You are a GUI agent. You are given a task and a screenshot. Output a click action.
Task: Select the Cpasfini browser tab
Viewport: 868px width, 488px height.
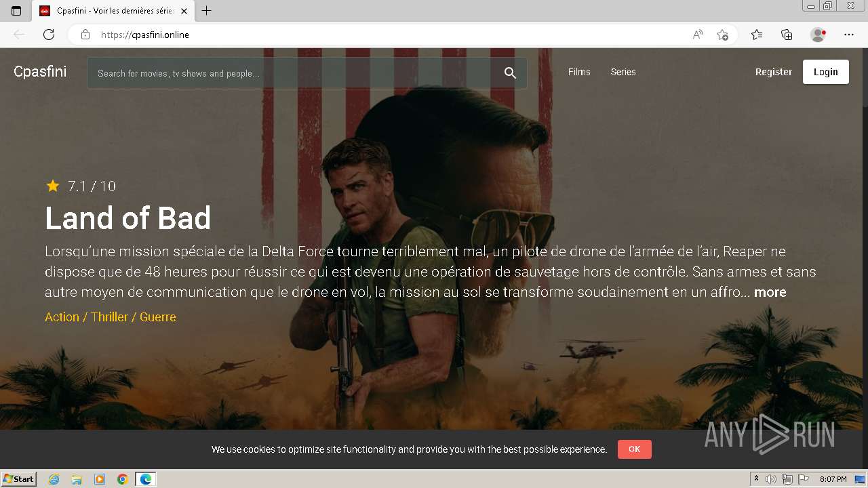pyautogui.click(x=113, y=11)
